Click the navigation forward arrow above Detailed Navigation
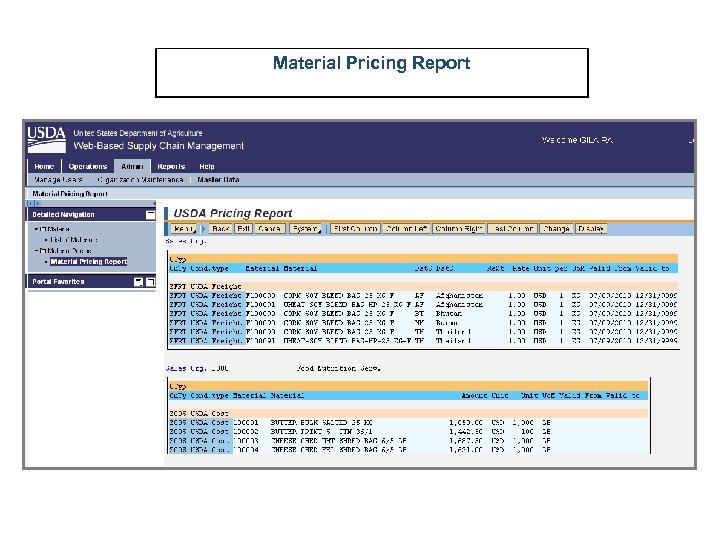Screen dimensions: 720x540 click(x=38, y=203)
